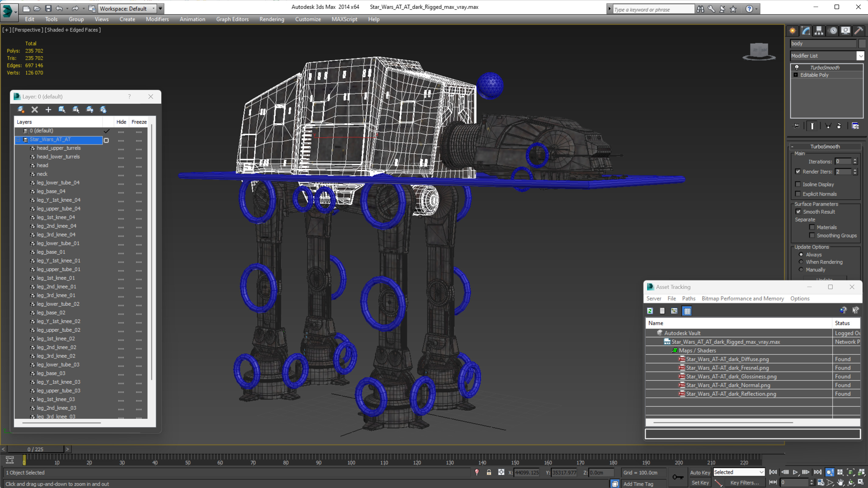The width and height of the screenshot is (868, 488).
Task: Open the Create command panel tab
Action: click(793, 31)
